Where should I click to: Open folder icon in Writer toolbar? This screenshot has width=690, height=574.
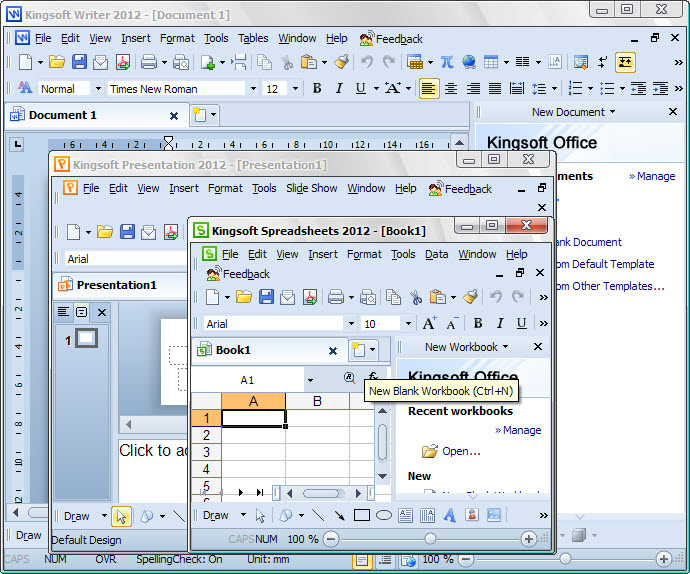coord(57,62)
